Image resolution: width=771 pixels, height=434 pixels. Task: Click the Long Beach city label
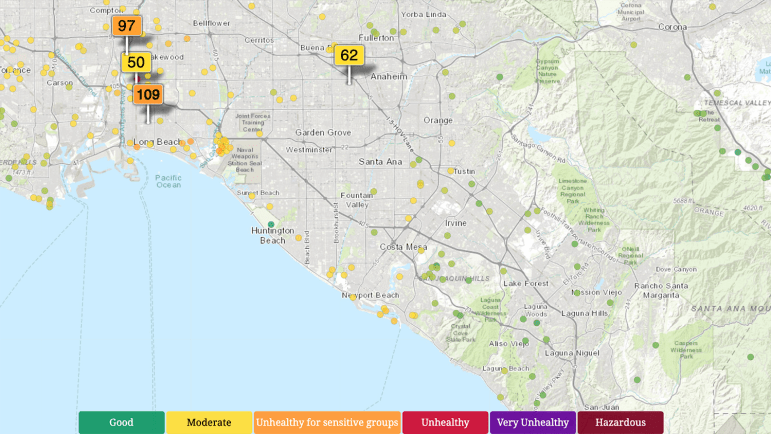pyautogui.click(x=157, y=142)
